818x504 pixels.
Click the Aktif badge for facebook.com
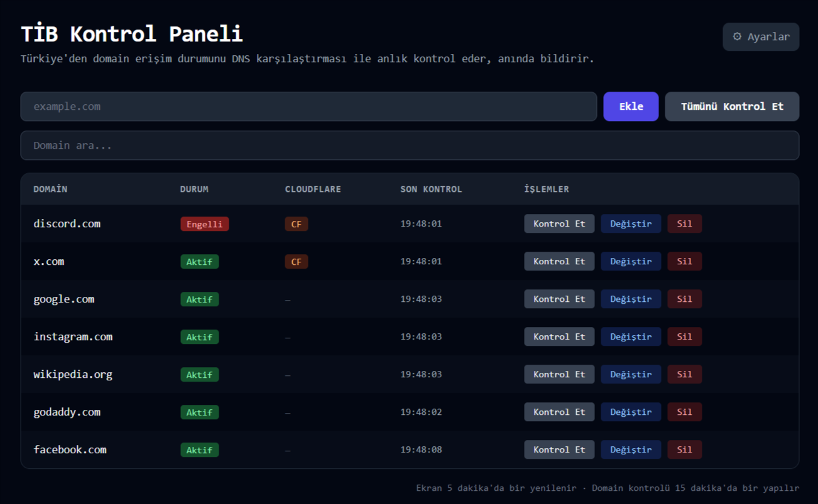point(199,450)
